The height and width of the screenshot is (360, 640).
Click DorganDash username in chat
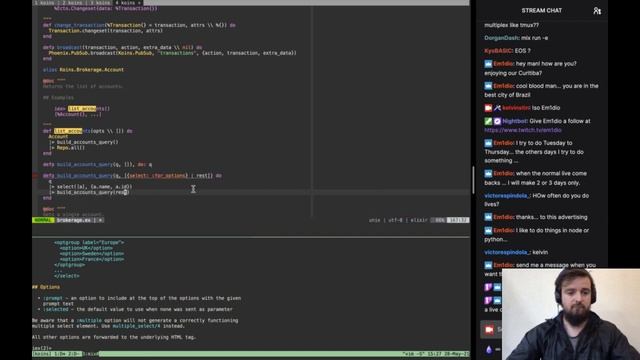tap(501, 38)
